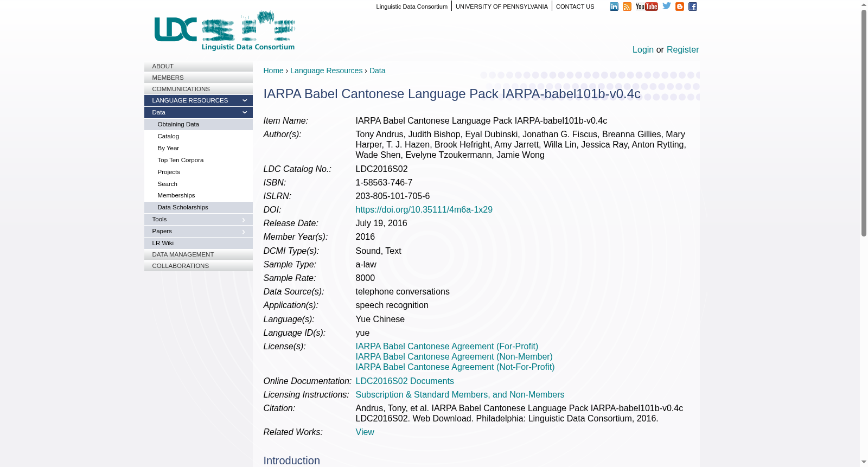The height and width of the screenshot is (467, 868).
Task: Open Subscription & Standard Members licensing link
Action: coord(460,394)
